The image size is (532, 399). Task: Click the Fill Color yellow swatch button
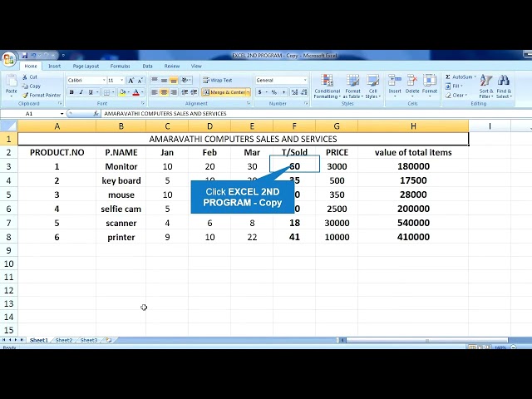click(122, 92)
